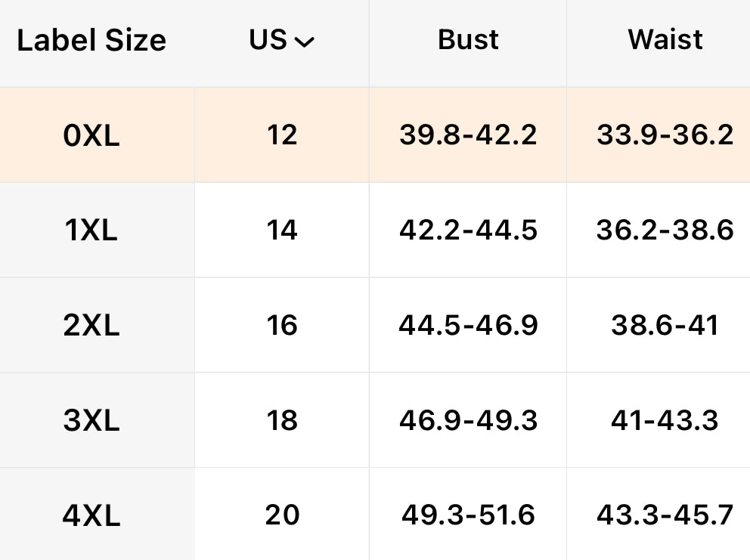Select the 1XL label size cell

pos(91,230)
